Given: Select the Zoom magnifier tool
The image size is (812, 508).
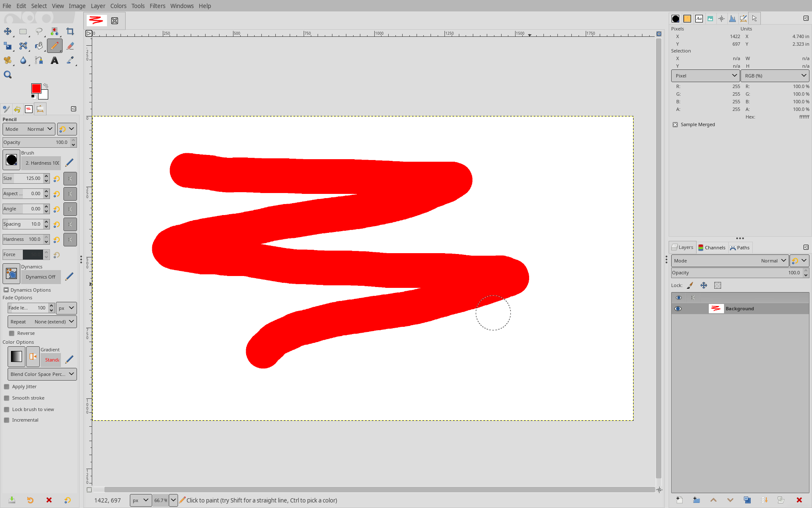Looking at the screenshot, I should [x=8, y=75].
